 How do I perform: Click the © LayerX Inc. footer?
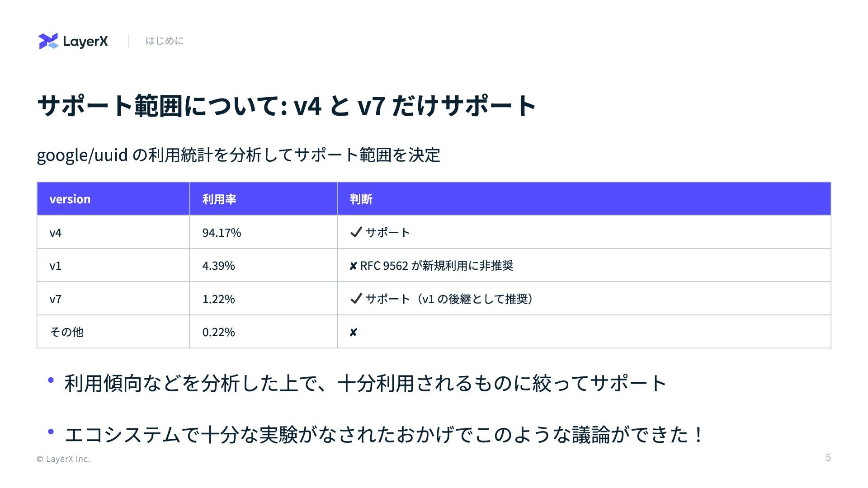(63, 459)
